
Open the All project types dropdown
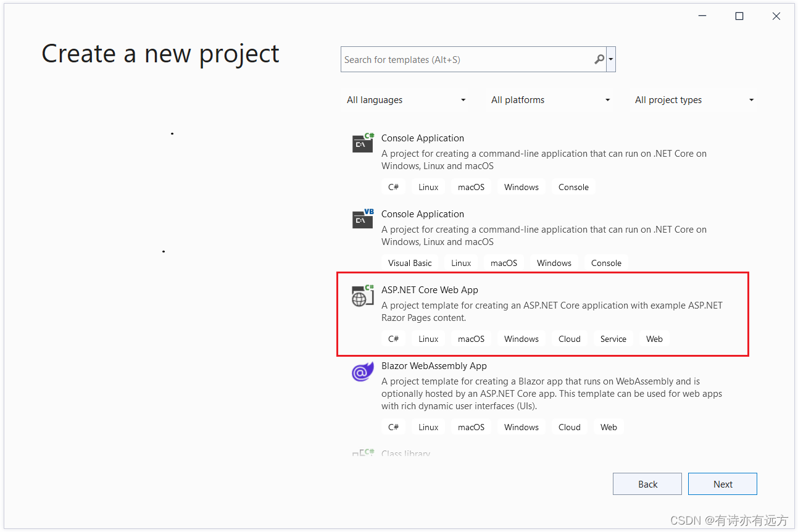694,100
